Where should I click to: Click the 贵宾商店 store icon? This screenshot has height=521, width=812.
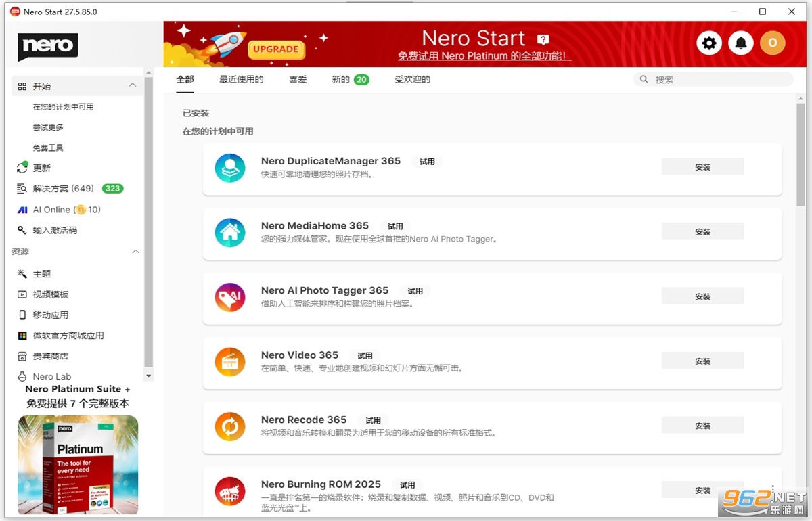point(22,356)
